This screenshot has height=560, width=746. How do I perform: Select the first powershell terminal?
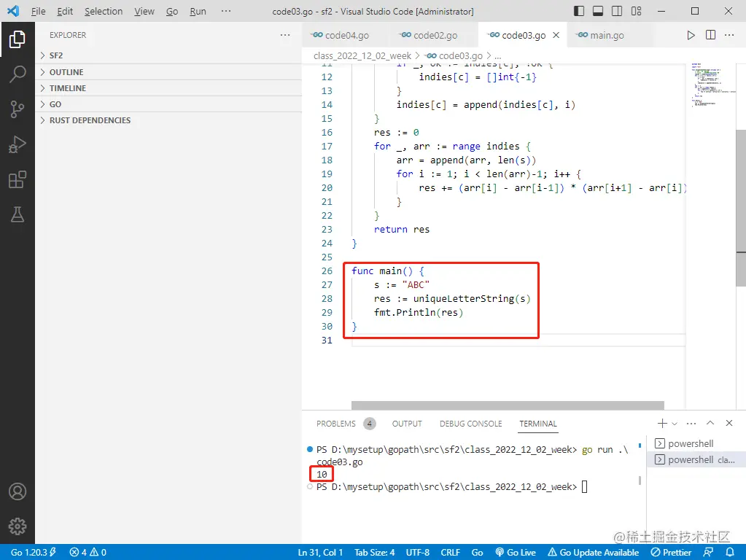tap(696, 443)
